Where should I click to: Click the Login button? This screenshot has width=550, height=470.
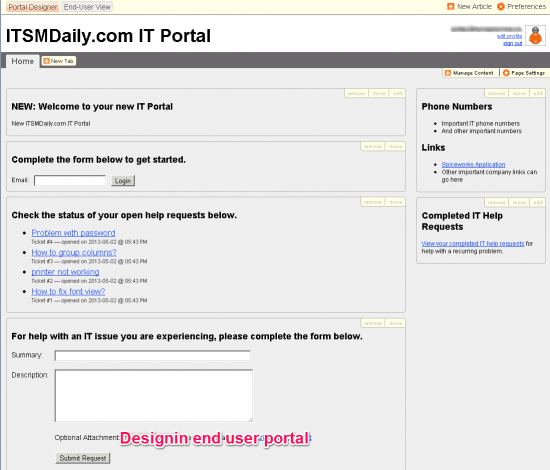(x=123, y=181)
